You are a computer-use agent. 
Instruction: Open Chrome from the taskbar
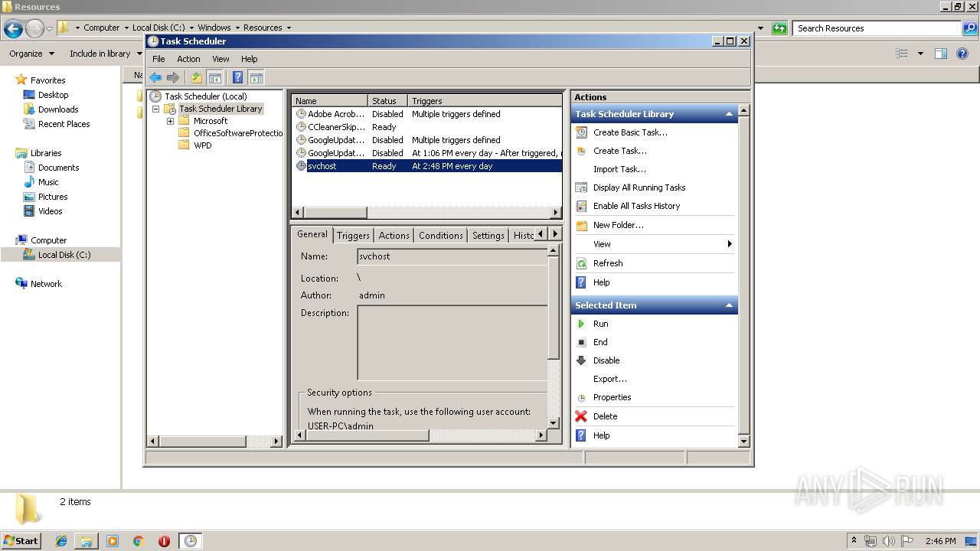pos(139,541)
